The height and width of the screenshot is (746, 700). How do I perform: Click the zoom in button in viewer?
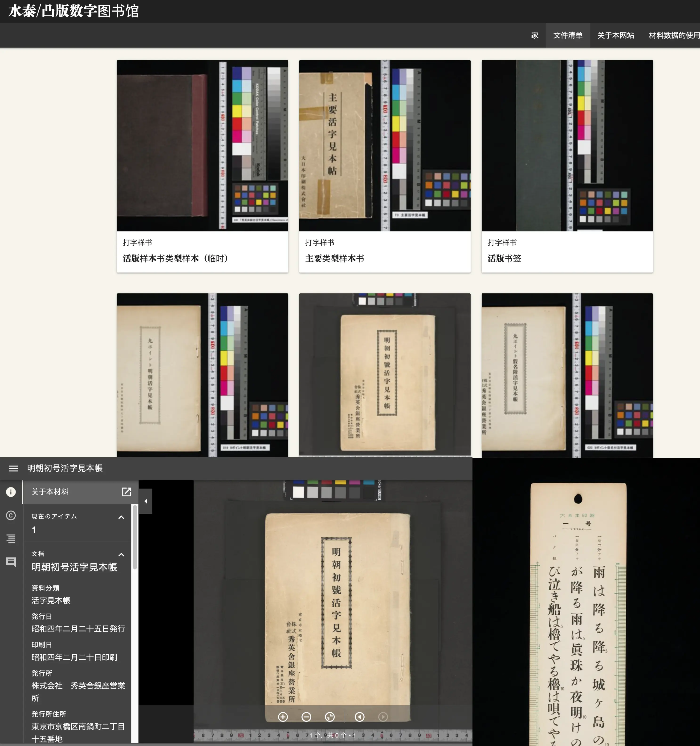[x=283, y=717]
